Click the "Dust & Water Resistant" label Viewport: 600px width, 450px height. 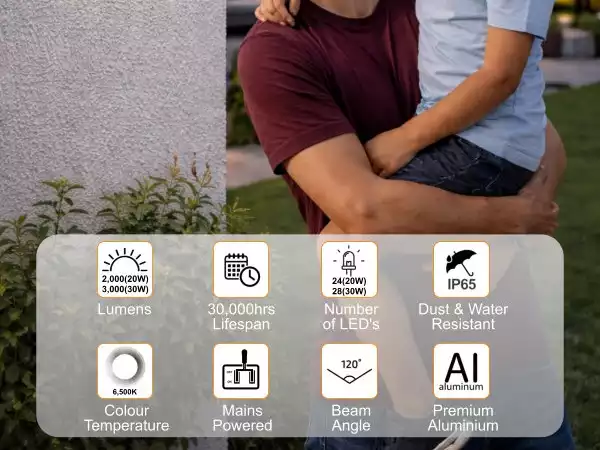[x=462, y=316]
